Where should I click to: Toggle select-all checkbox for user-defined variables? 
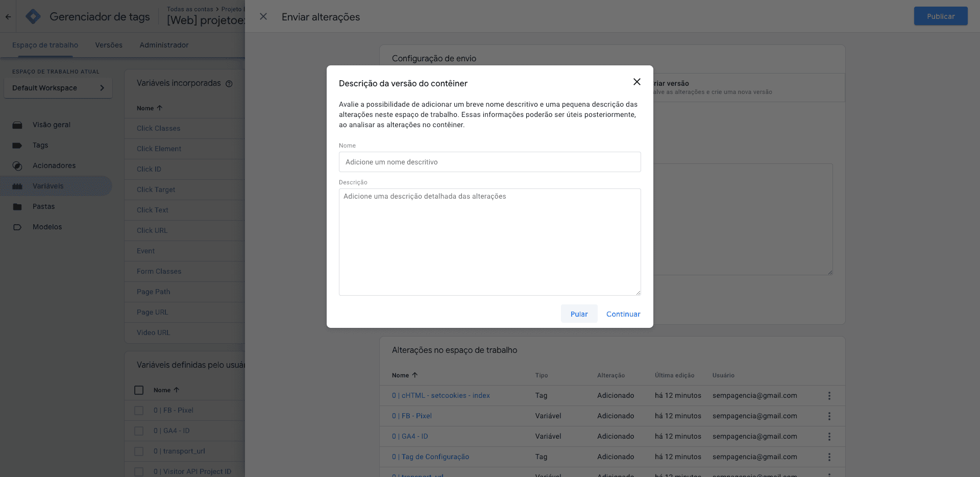[x=139, y=390]
